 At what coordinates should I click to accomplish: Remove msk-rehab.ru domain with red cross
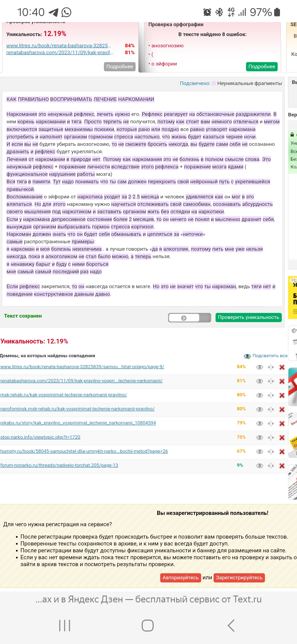click(x=282, y=395)
